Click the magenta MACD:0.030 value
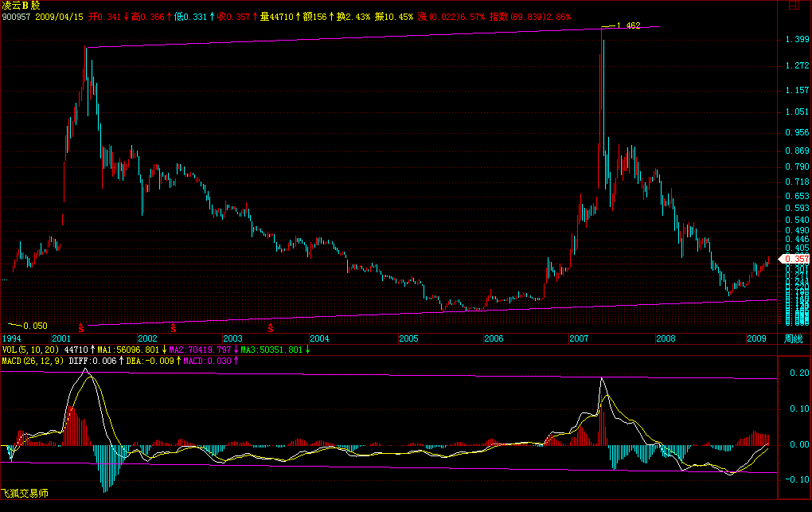Screen dimensions: 812x512 (207, 361)
